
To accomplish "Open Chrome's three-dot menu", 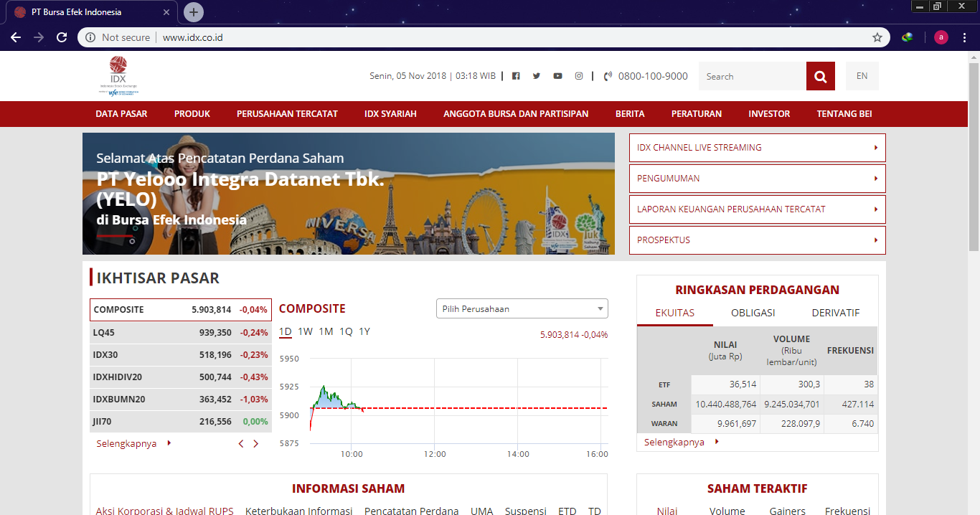I will coord(965,37).
